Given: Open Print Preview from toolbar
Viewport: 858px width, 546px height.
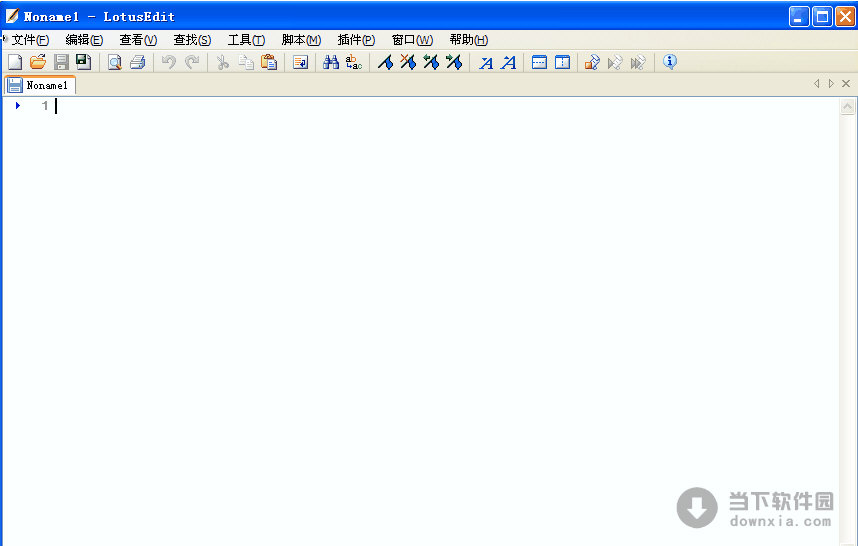Looking at the screenshot, I should [x=114, y=62].
